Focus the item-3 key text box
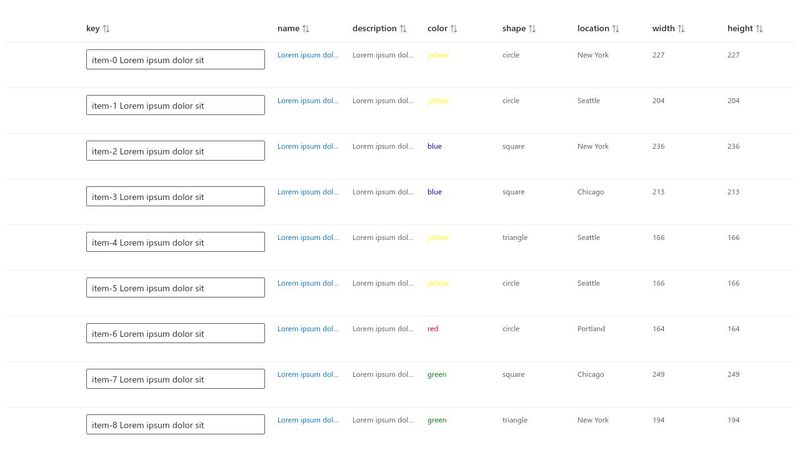 (175, 197)
